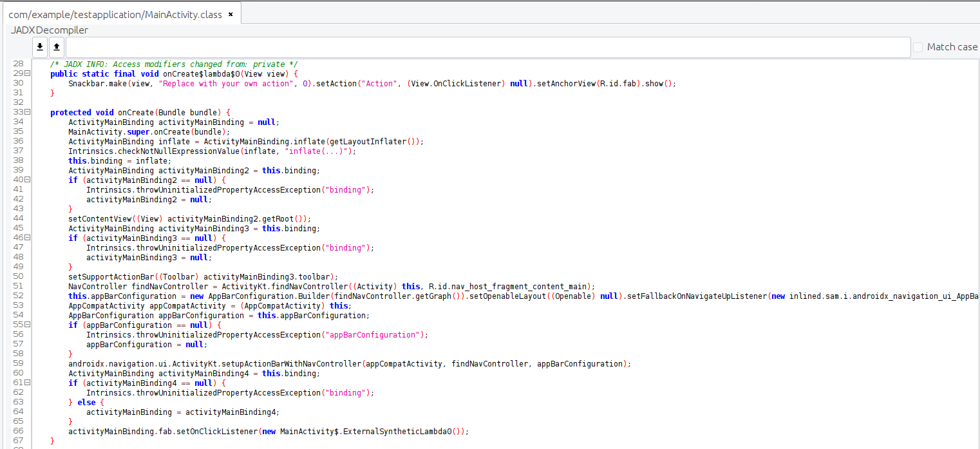
Task: Close the MainActivity.class tab
Action: point(231,14)
